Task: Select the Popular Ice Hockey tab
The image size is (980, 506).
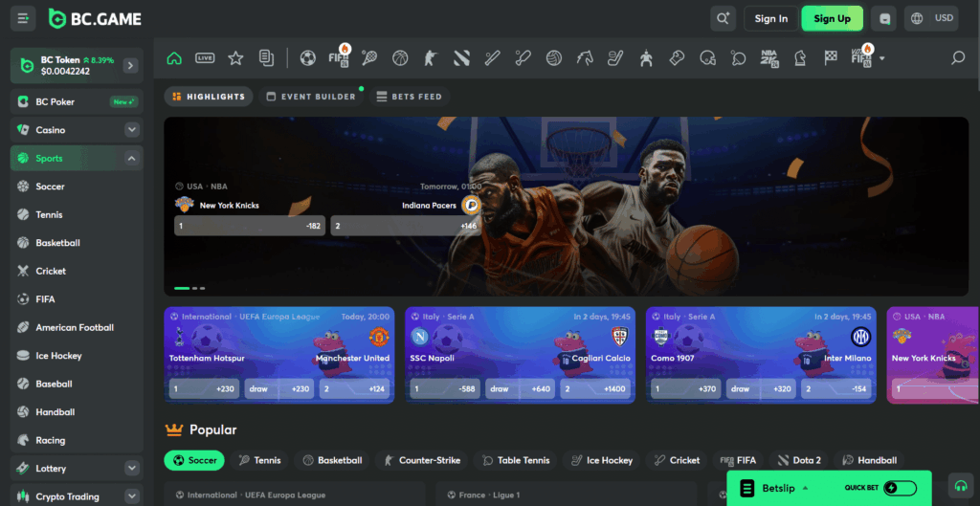Action: (601, 460)
